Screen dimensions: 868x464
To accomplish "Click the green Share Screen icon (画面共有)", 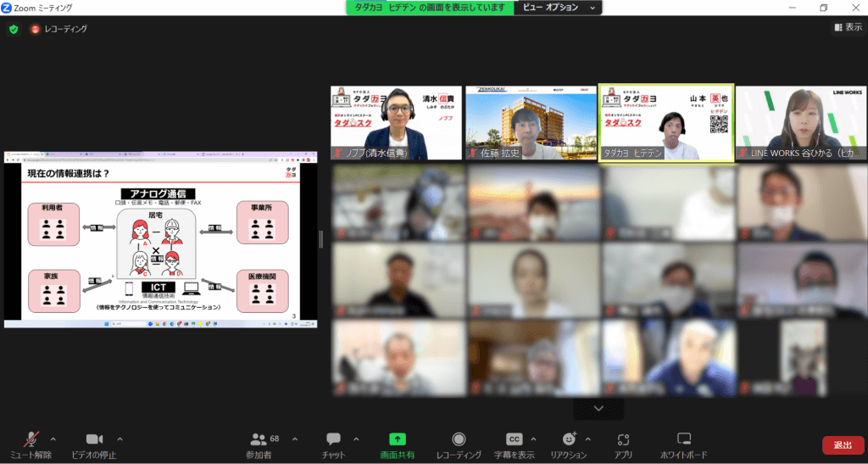I will 397,439.
